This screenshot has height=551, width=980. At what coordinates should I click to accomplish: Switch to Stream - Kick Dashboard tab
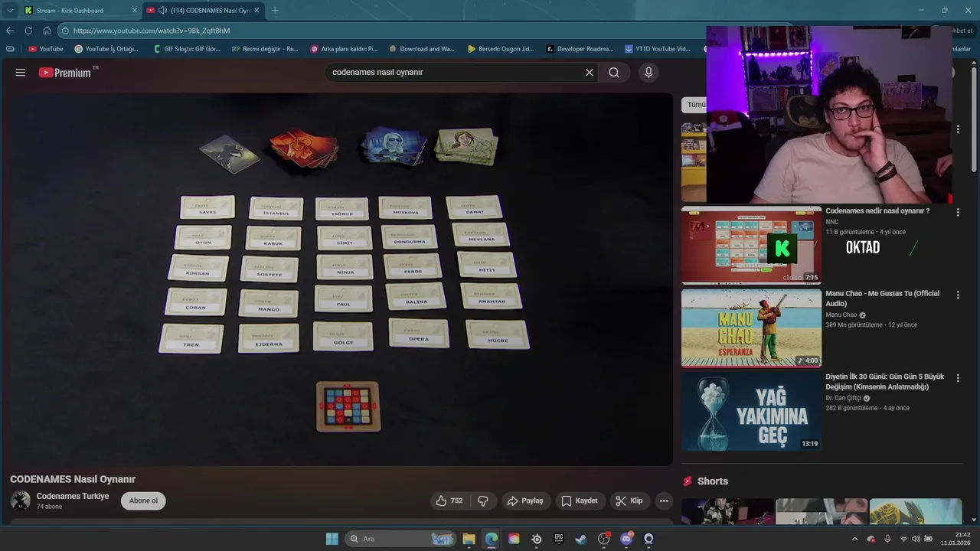[x=80, y=10]
